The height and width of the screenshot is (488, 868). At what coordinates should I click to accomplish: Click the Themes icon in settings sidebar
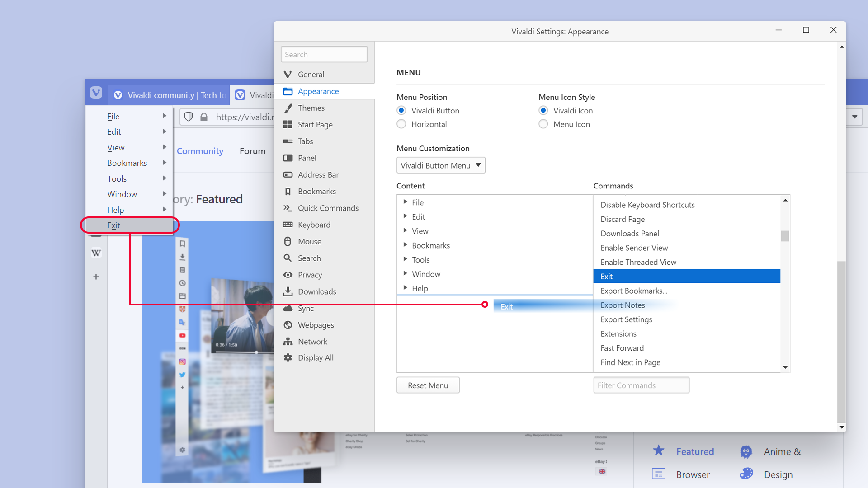[288, 108]
